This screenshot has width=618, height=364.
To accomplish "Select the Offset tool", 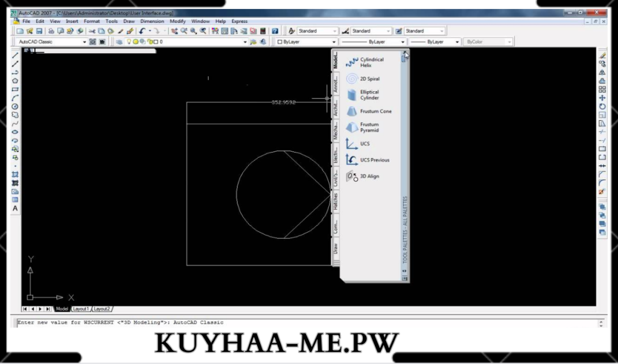I will (602, 81).
